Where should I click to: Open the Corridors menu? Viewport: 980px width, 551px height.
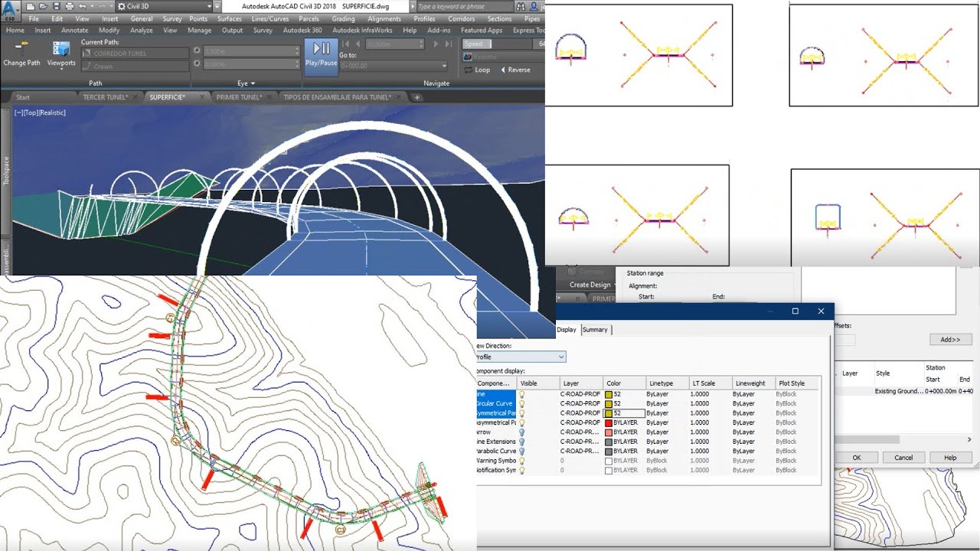461,18
